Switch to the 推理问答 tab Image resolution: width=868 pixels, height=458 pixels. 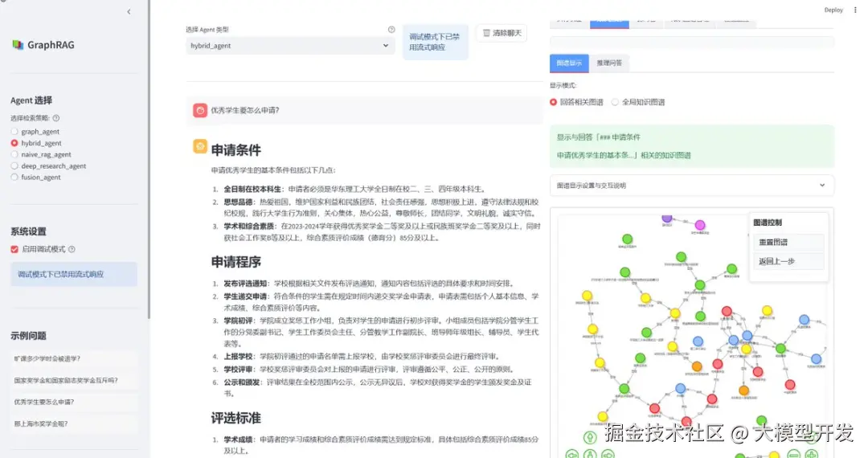pyautogui.click(x=609, y=63)
